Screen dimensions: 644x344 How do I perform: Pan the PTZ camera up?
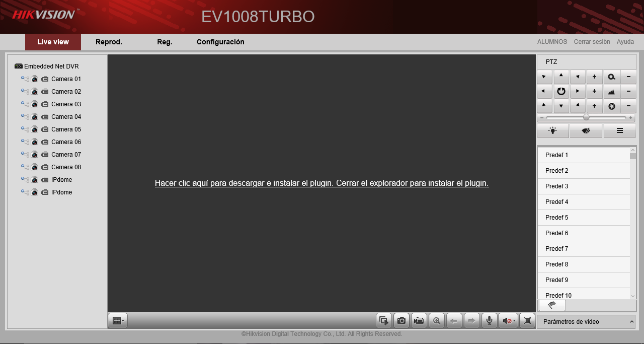click(x=561, y=77)
